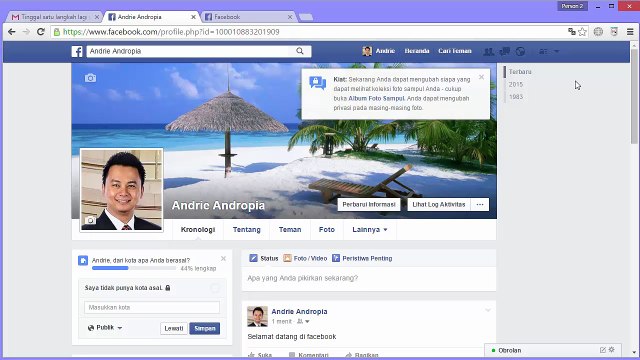Image resolution: width=640 pixels, height=360 pixels.
Task: Open chat settings gear icon
Action: tap(611, 350)
